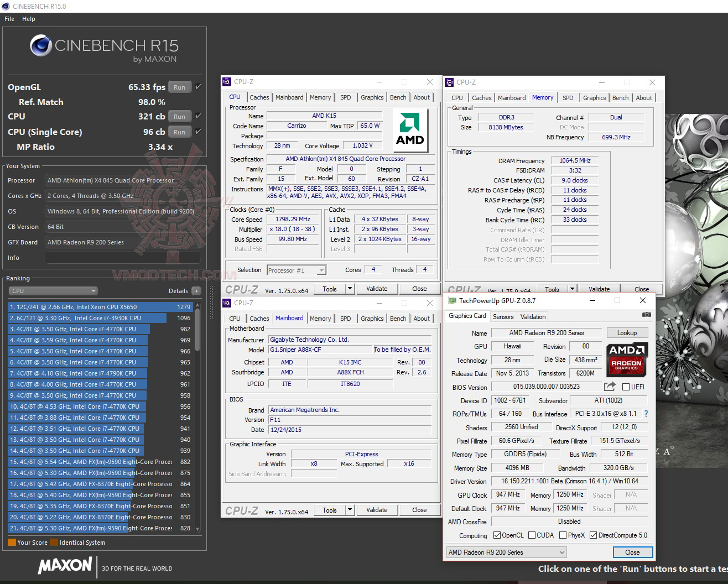Image resolution: width=728 pixels, height=584 pixels.
Task: Click the BIOS export share icon in GPU-Z
Action: (x=610, y=387)
